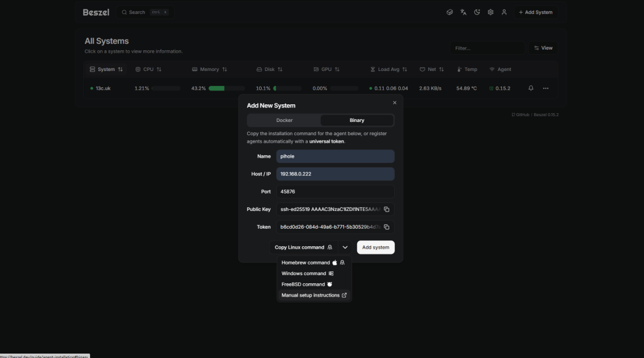
Task: Open the settings gear icon
Action: tap(491, 12)
